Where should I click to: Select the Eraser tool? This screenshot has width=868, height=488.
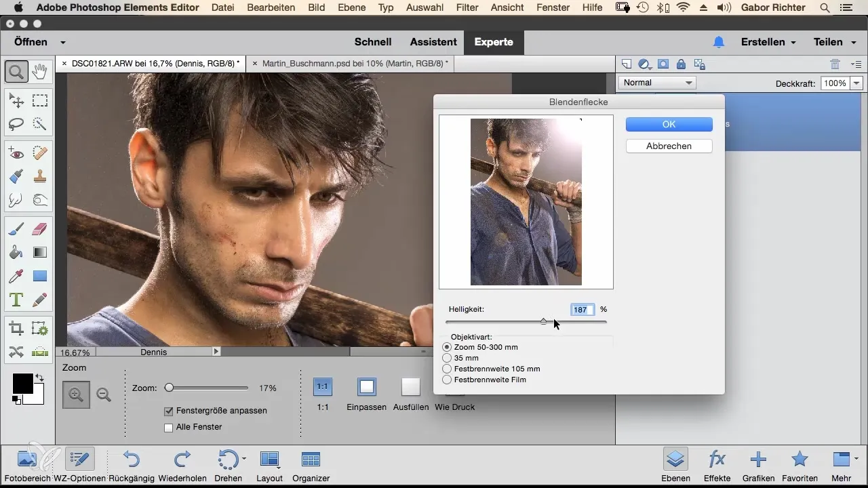coord(40,230)
